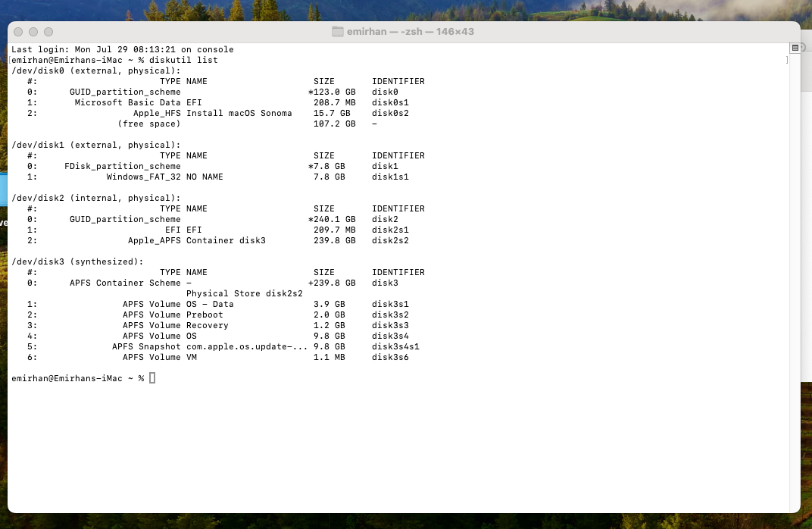Click the home folder icon in title bar
The height and width of the screenshot is (529, 812).
click(338, 31)
